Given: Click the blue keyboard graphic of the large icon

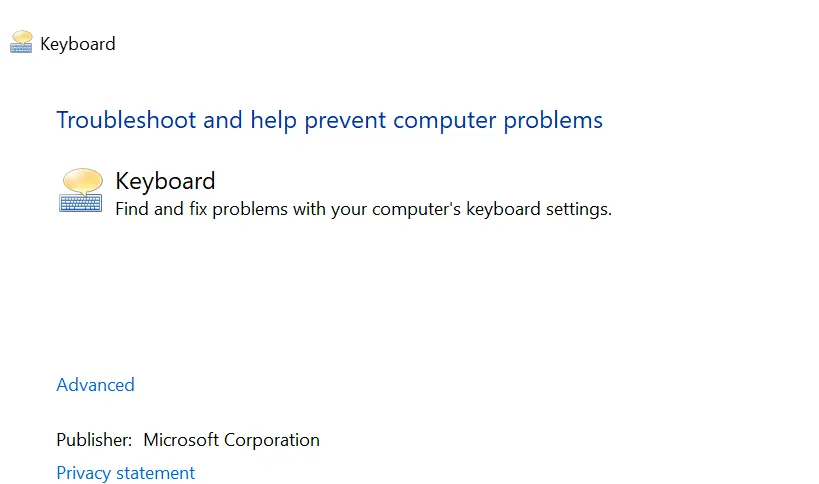Looking at the screenshot, I should pyautogui.click(x=80, y=202).
